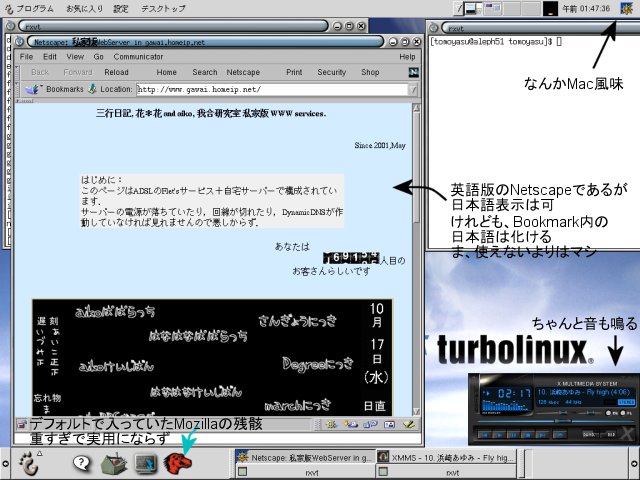Click Shop in Netscape toolbar
This screenshot has height=480, width=640.
pyautogui.click(x=370, y=72)
